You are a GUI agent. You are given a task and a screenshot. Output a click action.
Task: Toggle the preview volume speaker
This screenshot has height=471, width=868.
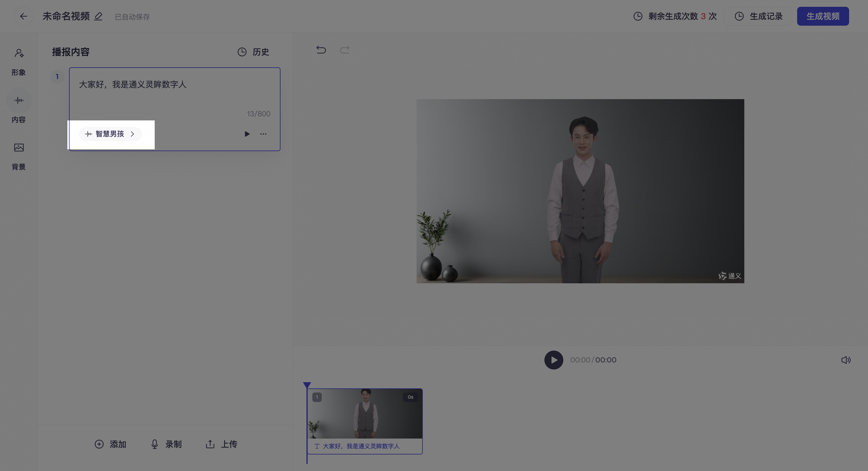pyautogui.click(x=846, y=360)
